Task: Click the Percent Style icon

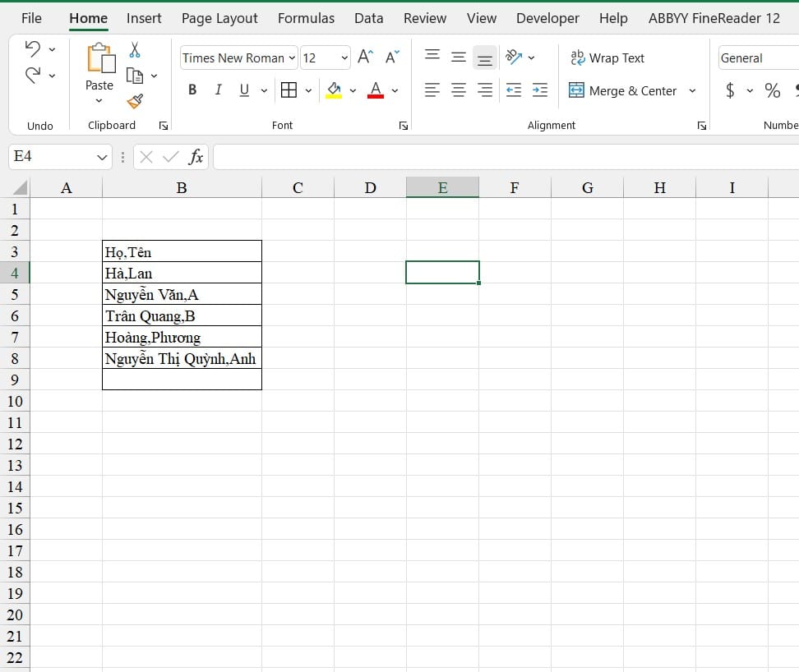Action: pos(772,90)
